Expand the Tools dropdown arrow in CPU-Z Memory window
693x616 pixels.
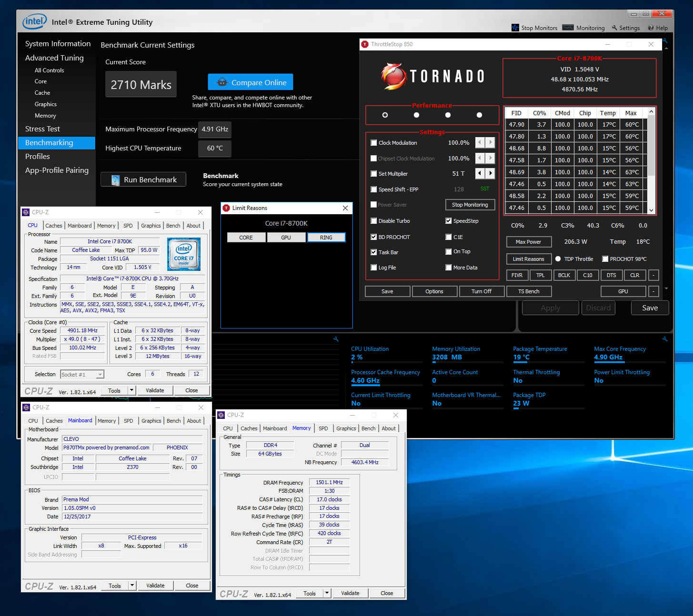point(327,593)
